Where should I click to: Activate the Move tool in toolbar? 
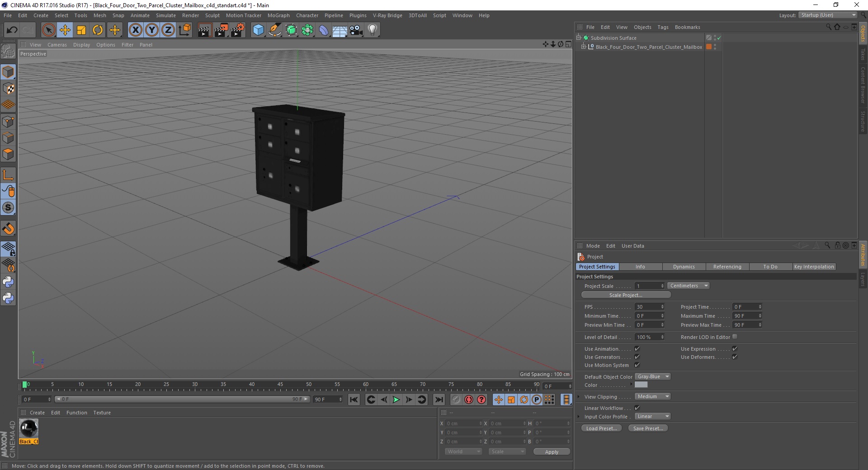65,30
